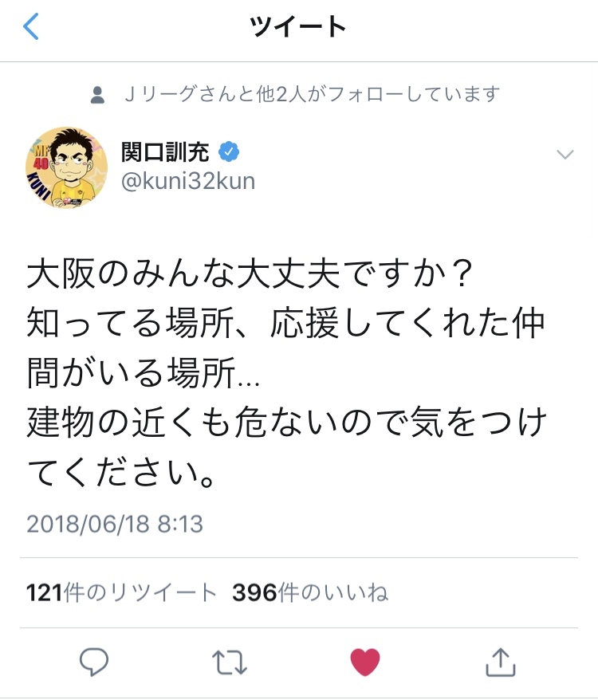The image size is (598, 700).
Task: Click the share/upload icon
Action: [x=498, y=660]
